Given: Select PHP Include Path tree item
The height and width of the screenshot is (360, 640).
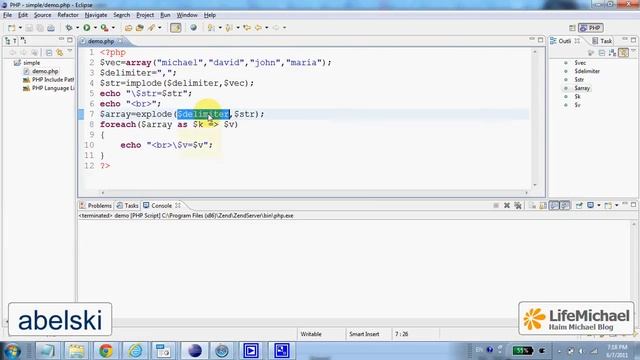Looking at the screenshot, I should [x=48, y=80].
